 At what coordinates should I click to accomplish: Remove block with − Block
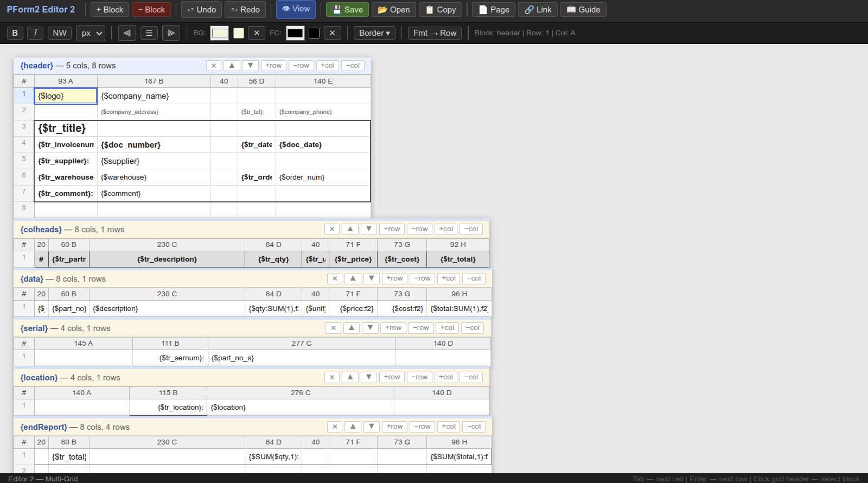[151, 10]
